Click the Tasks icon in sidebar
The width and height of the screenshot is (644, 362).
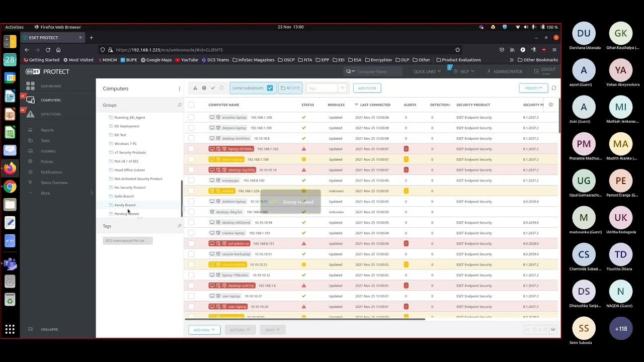[x=30, y=141]
